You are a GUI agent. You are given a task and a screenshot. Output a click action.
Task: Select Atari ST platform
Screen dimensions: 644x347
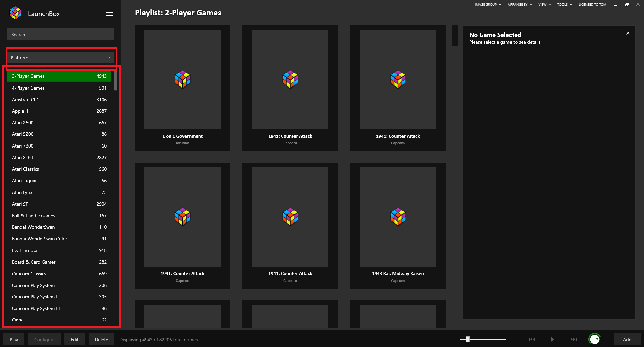[x=59, y=204]
